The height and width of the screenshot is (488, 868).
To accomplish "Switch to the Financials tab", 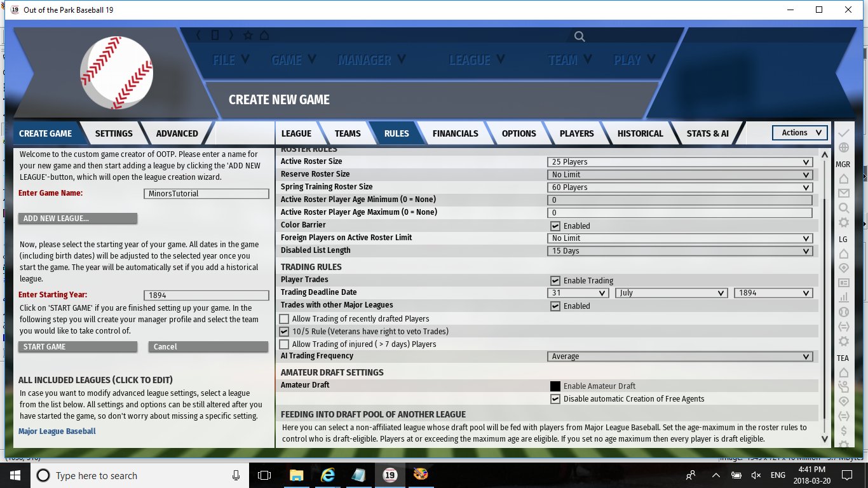I will (455, 133).
